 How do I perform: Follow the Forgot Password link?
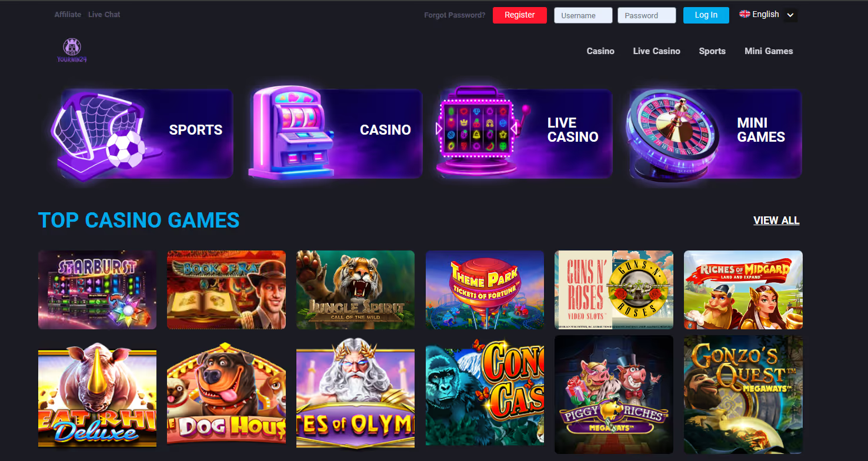(x=455, y=15)
